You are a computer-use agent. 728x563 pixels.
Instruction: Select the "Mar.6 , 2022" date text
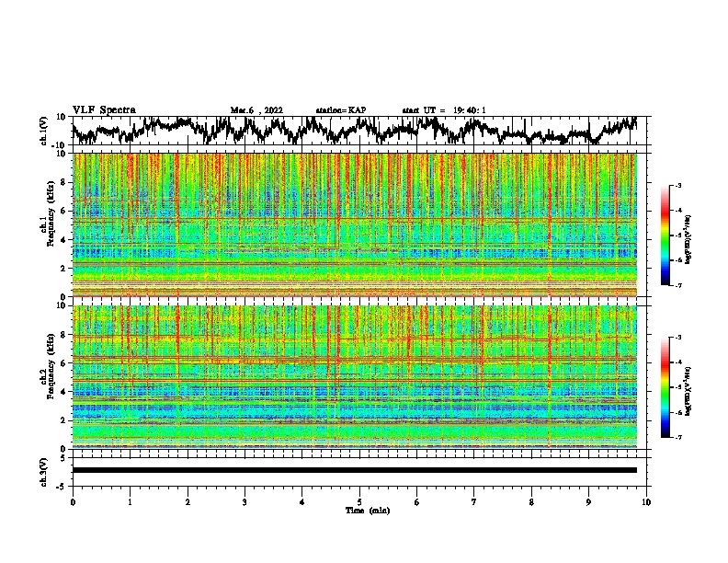(256, 110)
